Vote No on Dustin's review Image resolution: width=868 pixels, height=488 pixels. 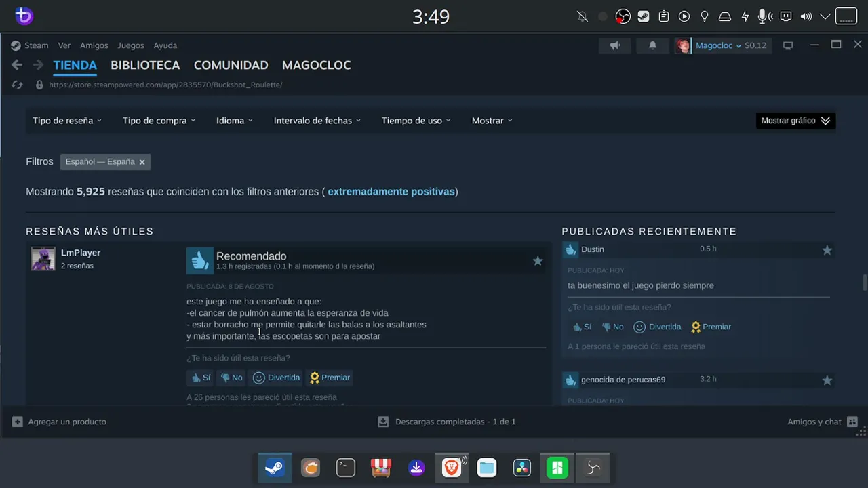(612, 327)
